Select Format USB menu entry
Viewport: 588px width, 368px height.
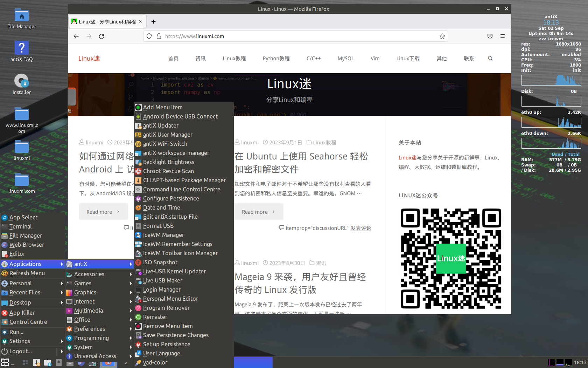(184, 226)
